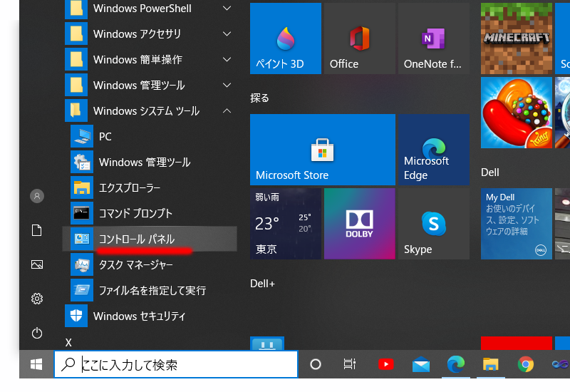Launch タスク マネージャー
Screen dimensions: 570x392
click(x=150, y=264)
